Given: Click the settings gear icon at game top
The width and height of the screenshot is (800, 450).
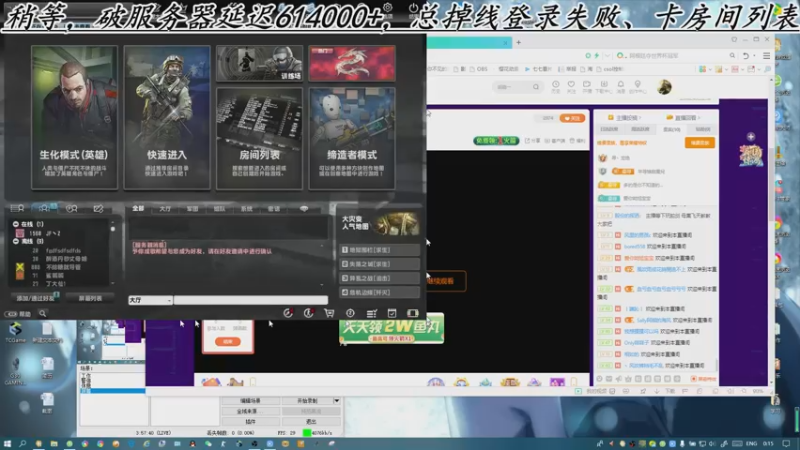Looking at the screenshot, I should click(x=388, y=7).
